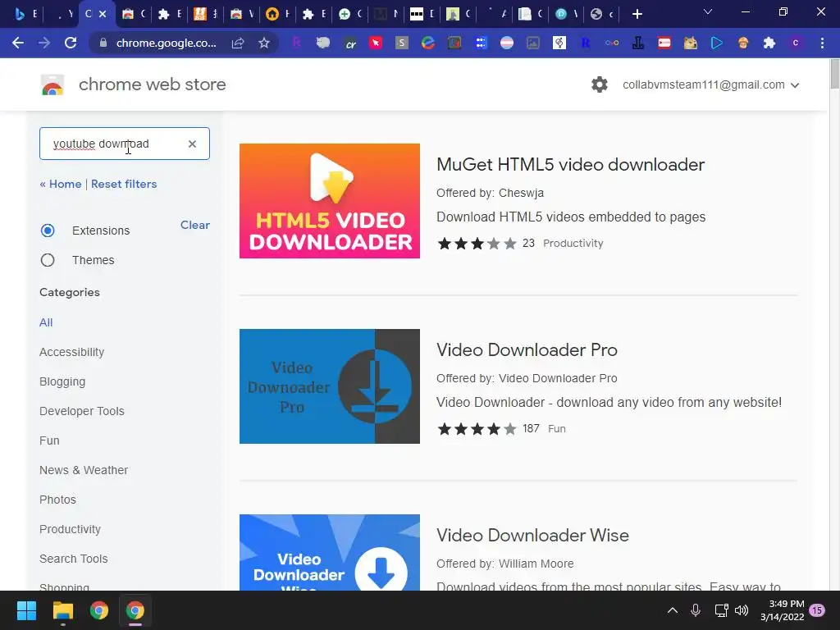Switch to the globe icon tab
840x630 pixels.
603,14
